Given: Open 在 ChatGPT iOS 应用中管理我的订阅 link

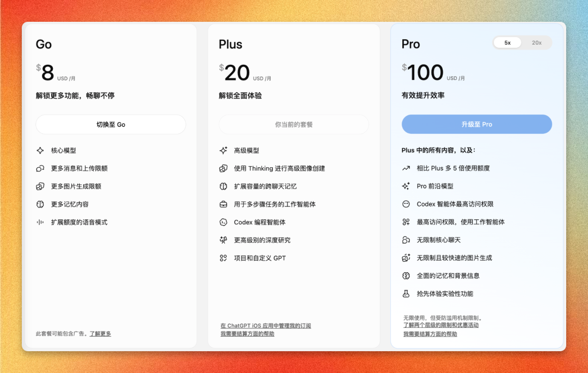Looking at the screenshot, I should coord(266,326).
